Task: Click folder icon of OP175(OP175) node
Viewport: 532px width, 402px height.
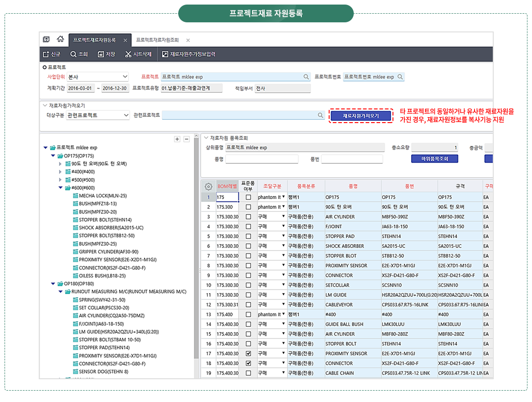Action: pos(60,156)
